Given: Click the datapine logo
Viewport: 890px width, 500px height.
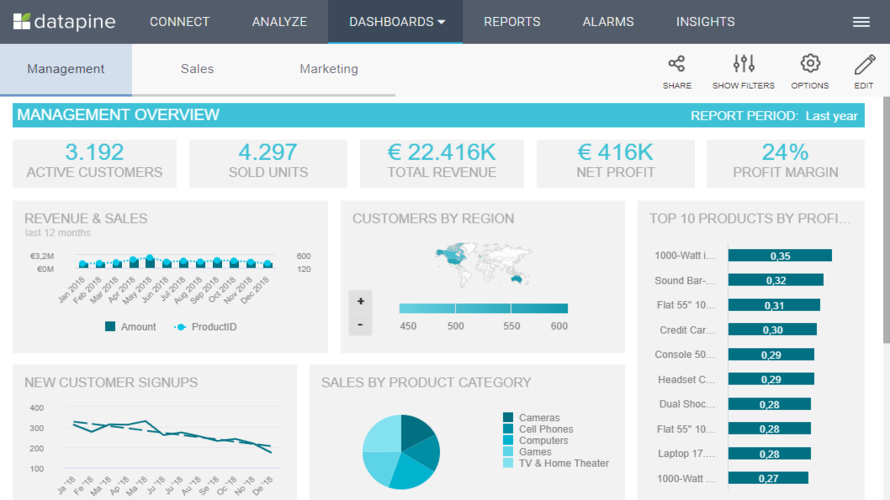Looking at the screenshot, I should (64, 22).
